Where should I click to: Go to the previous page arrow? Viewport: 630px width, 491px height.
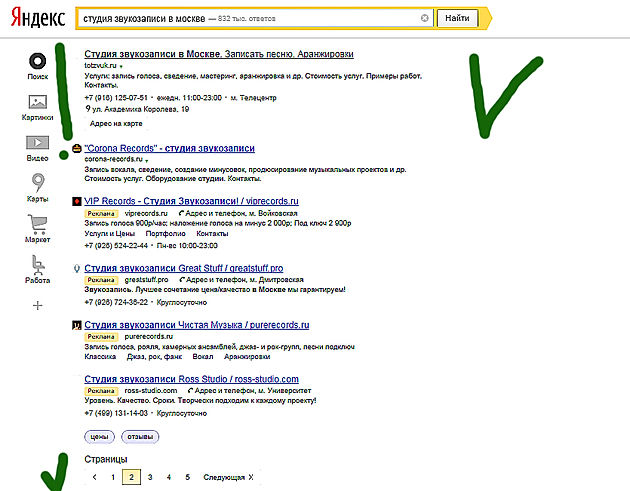coord(94,477)
